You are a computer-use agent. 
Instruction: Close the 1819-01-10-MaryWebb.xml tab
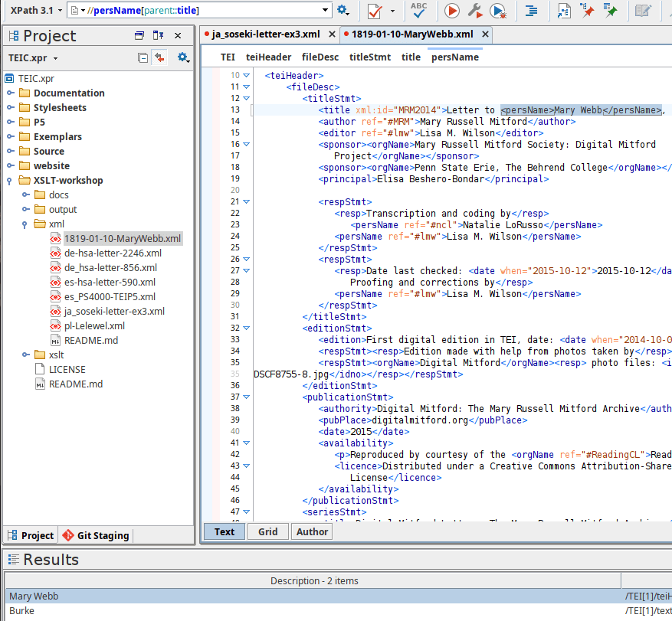485,34
